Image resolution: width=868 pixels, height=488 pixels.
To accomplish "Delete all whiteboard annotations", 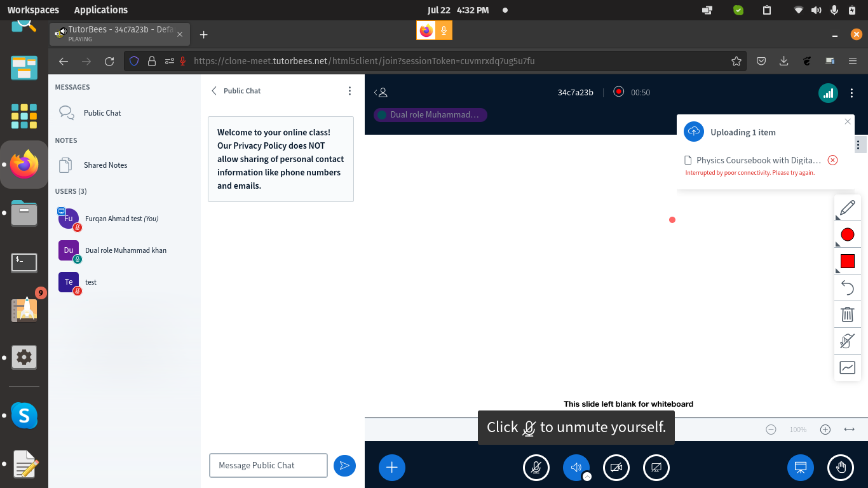I will 848,315.
